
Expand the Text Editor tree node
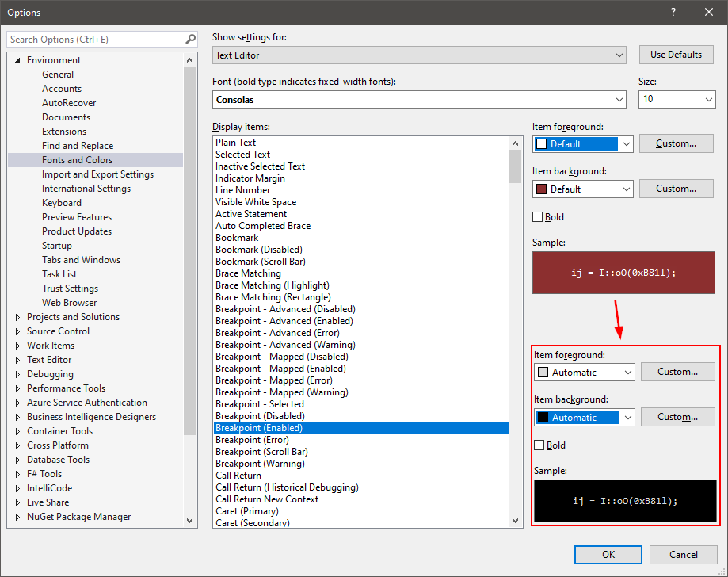17,360
